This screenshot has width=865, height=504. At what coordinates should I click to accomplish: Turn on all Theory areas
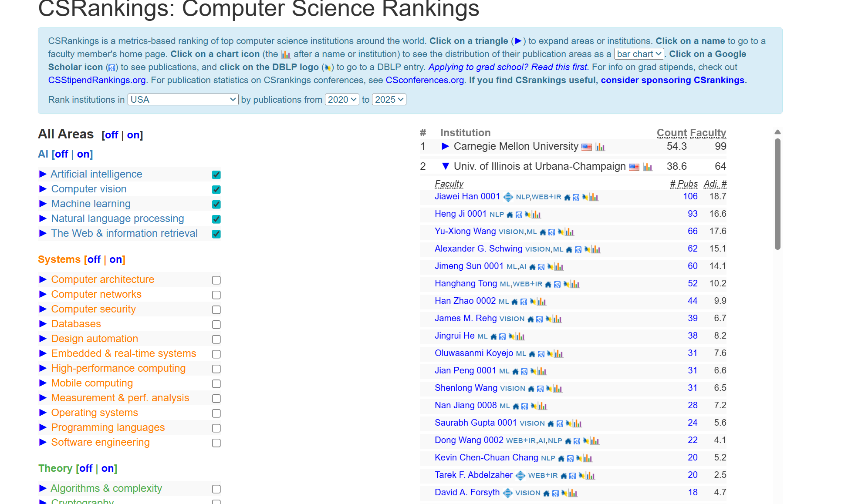click(x=108, y=468)
